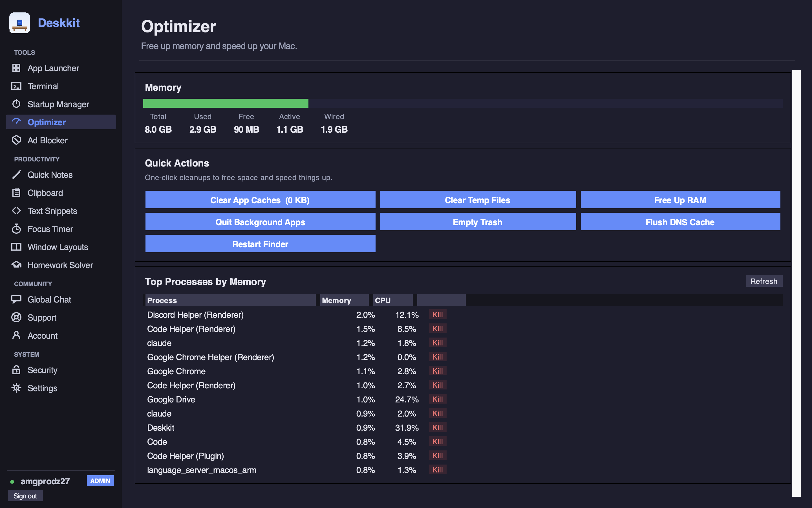Click the Account person icon
This screenshot has width=812, height=508.
[x=16, y=335]
